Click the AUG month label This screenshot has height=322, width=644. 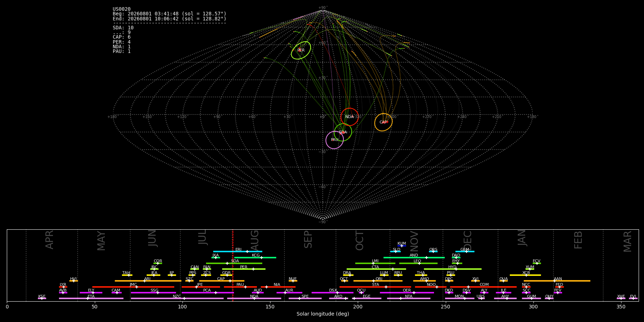[x=255, y=240]
